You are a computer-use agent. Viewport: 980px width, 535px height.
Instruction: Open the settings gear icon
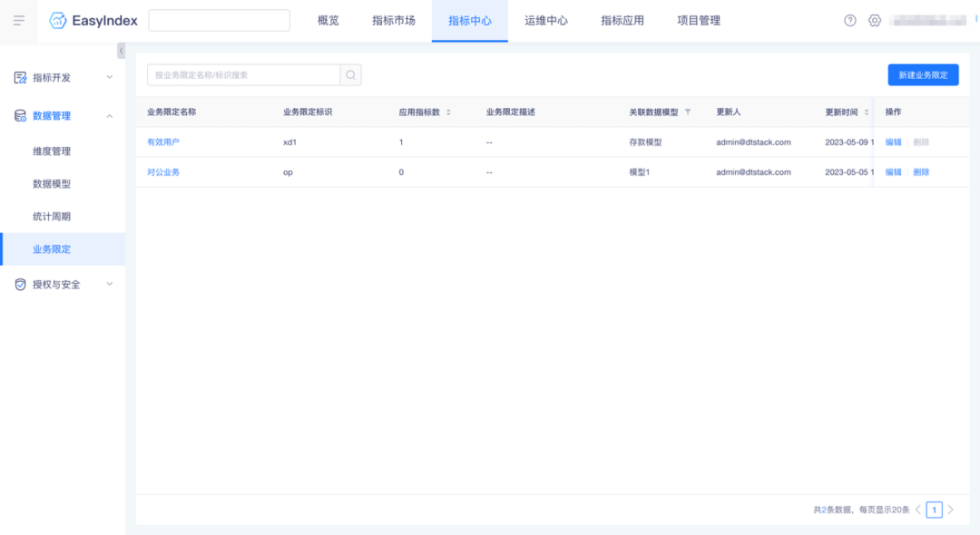coord(873,19)
